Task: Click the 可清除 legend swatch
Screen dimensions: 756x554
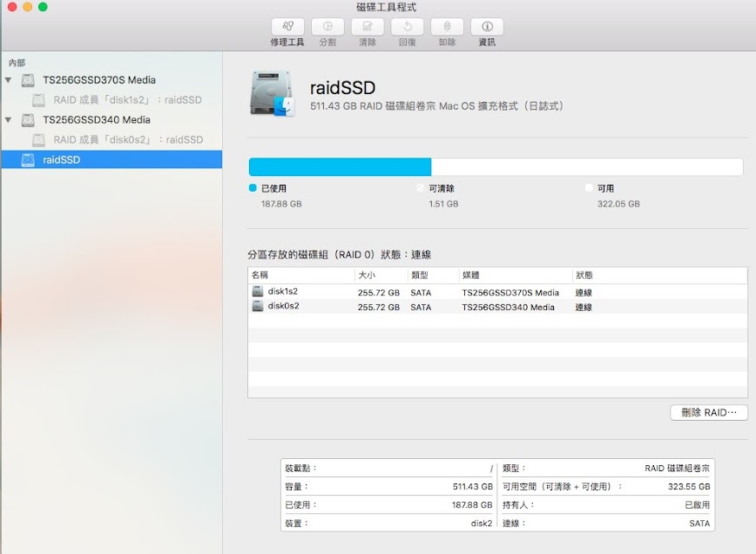Action: pos(421,188)
